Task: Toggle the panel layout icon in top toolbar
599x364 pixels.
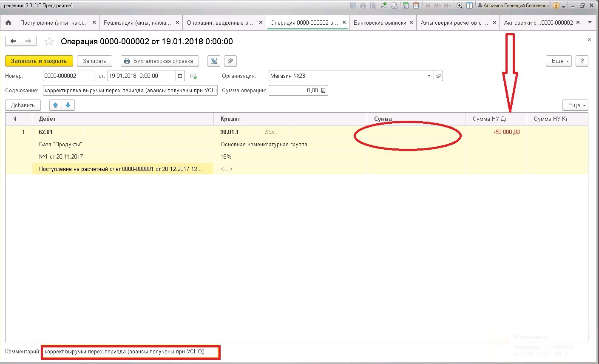Action: coord(469,6)
